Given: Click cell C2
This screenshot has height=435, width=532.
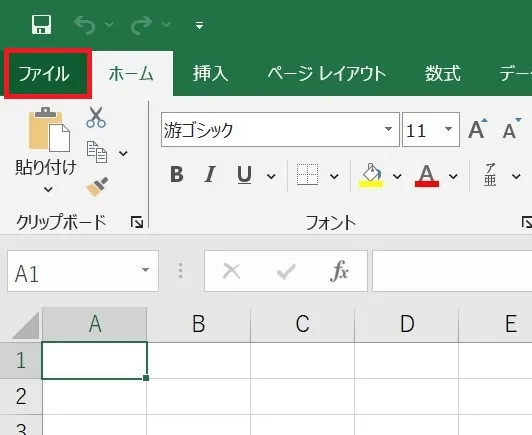Looking at the screenshot, I should tap(303, 396).
